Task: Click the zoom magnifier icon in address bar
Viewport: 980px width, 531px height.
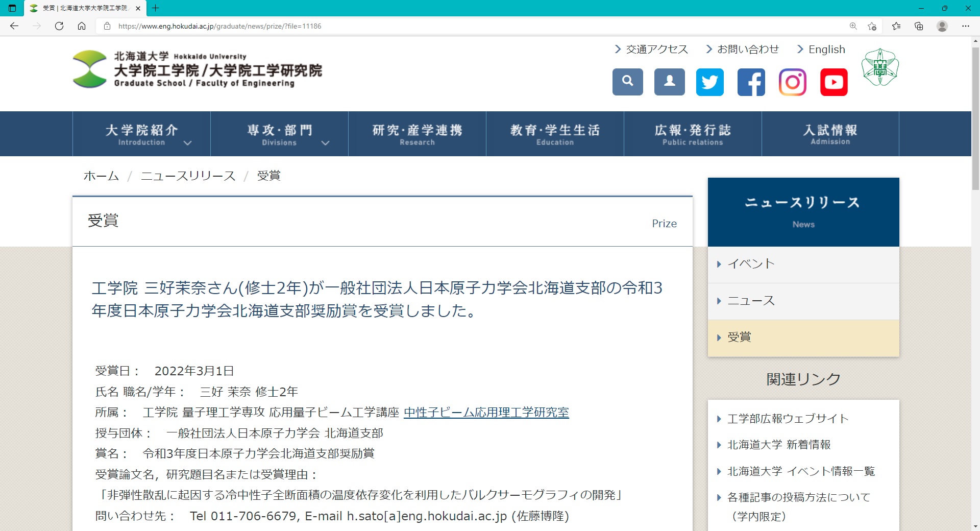Action: point(853,26)
